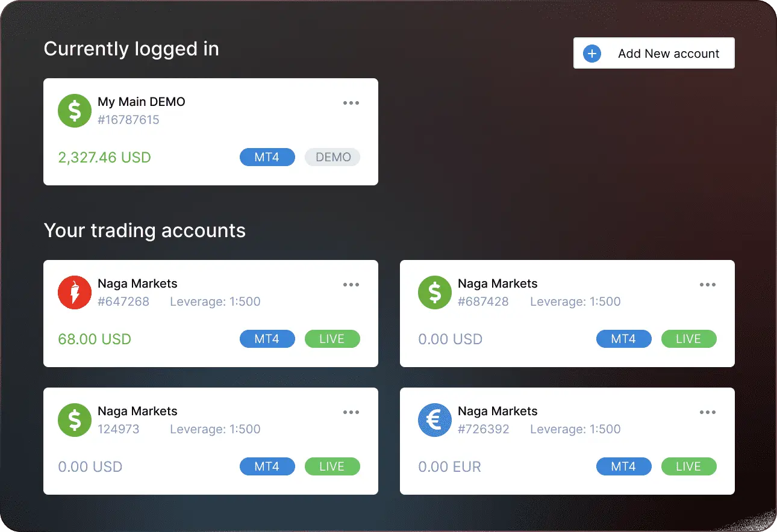
Task: Click the LIVE badge on account #687428
Action: (x=688, y=339)
